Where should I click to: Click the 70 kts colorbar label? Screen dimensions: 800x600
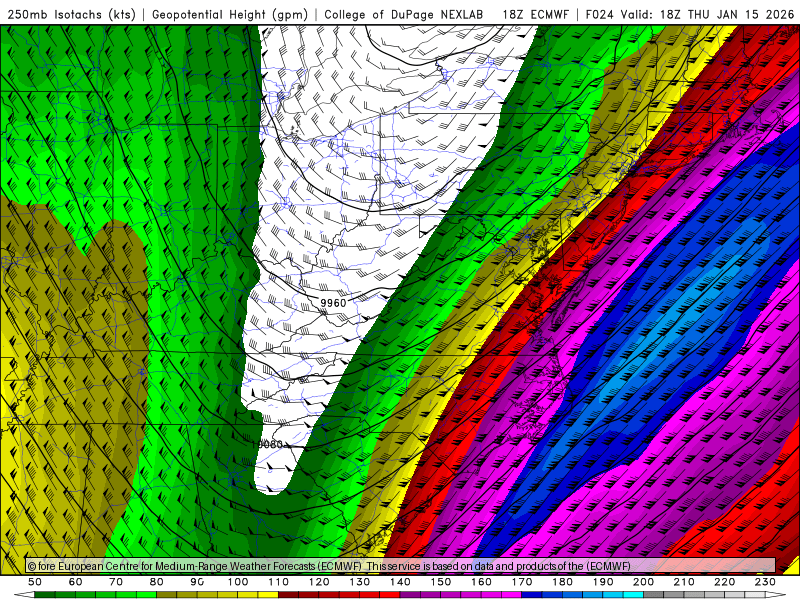coord(116,582)
